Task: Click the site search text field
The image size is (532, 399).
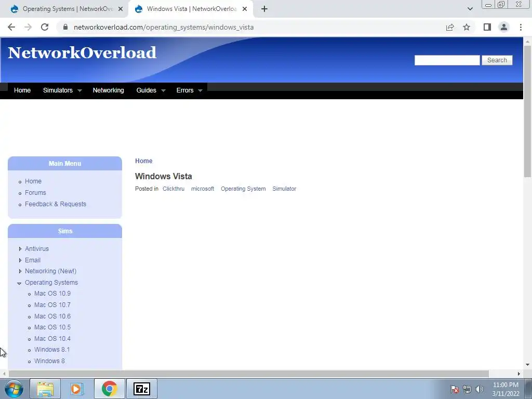Action: coord(447,60)
